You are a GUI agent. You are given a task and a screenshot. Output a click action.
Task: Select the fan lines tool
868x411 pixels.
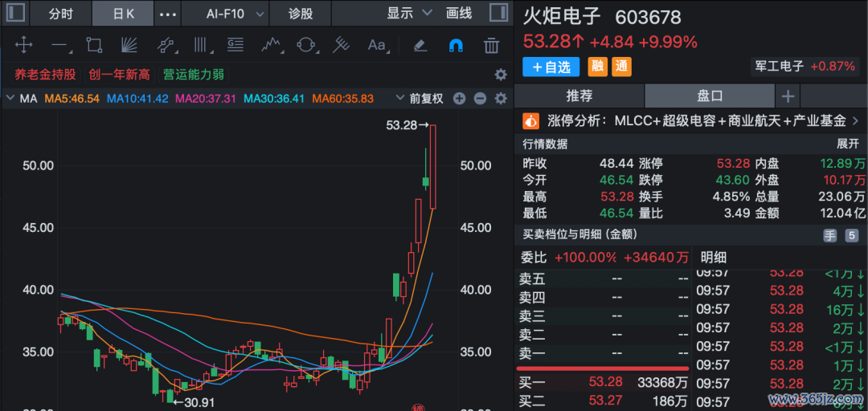tap(129, 45)
